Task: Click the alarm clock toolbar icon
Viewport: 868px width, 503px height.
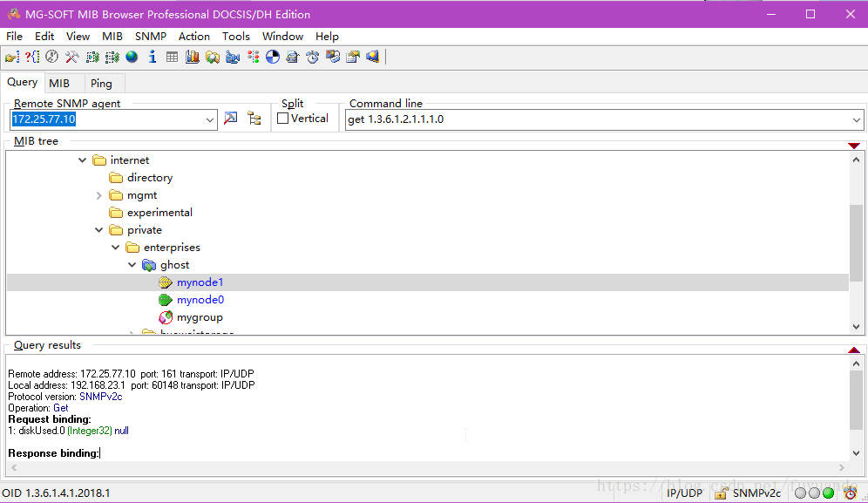Action: click(313, 57)
